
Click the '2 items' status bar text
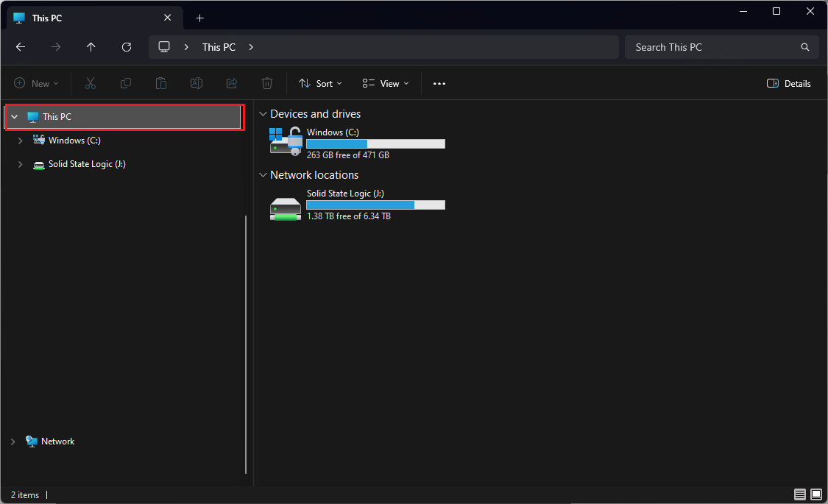pos(25,495)
